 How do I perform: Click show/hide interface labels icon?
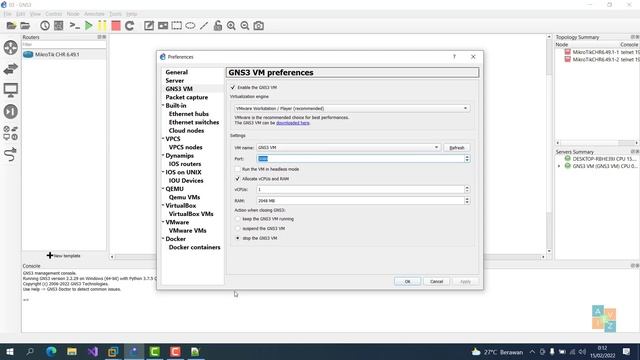59,26
